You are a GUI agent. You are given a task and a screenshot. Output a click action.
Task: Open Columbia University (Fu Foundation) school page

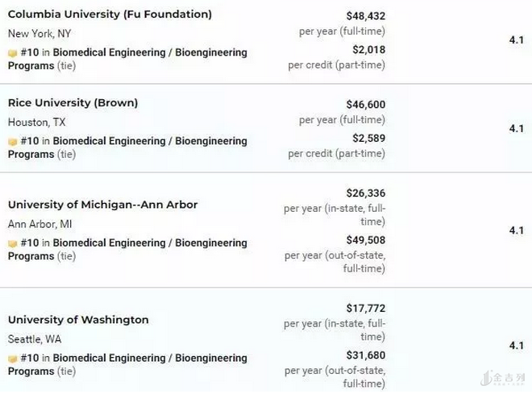click(x=110, y=15)
